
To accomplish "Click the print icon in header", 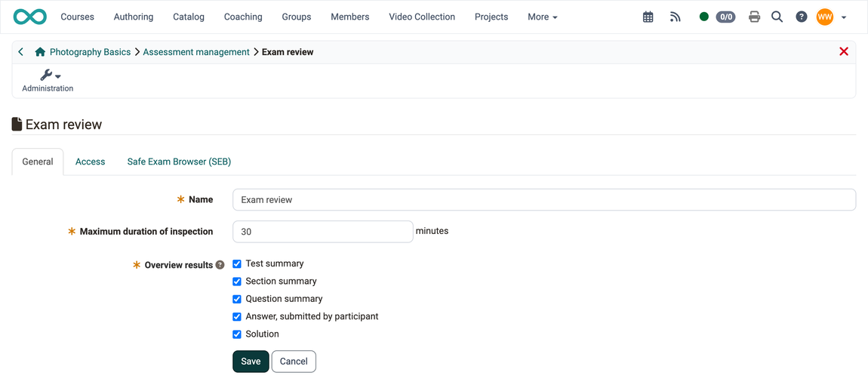I will click(x=754, y=17).
